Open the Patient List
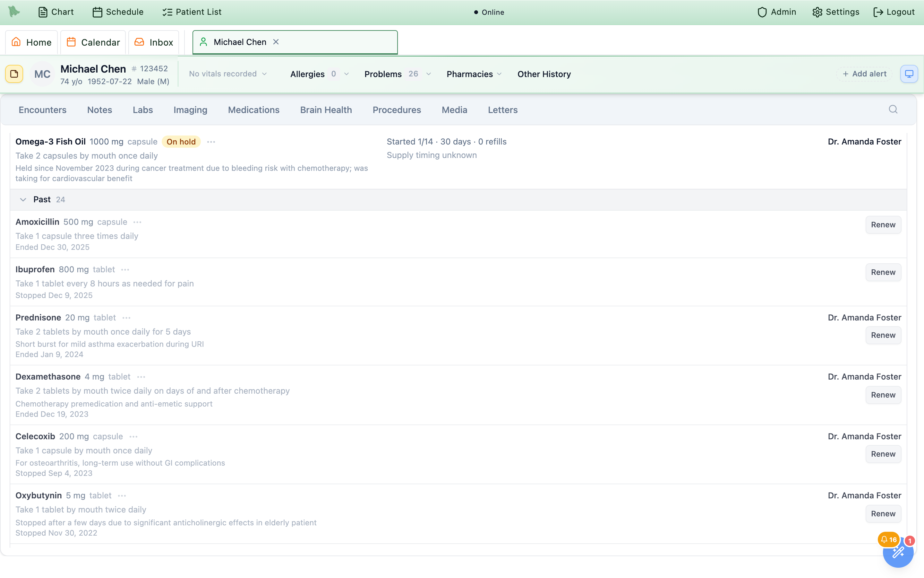The width and height of the screenshot is (924, 578). [x=192, y=12]
